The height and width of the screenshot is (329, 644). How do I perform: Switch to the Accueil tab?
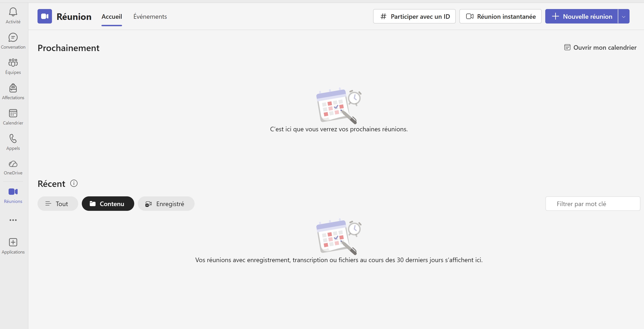coord(111,16)
